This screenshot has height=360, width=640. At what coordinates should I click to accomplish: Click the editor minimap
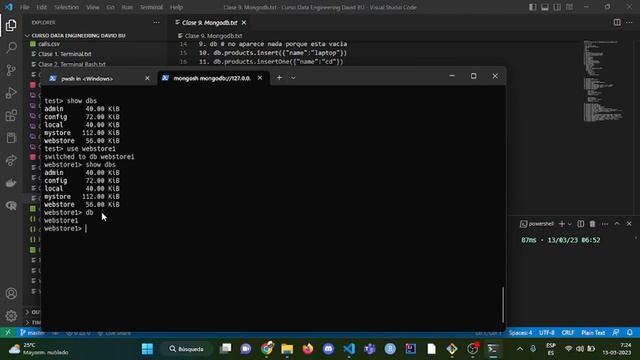602,82
